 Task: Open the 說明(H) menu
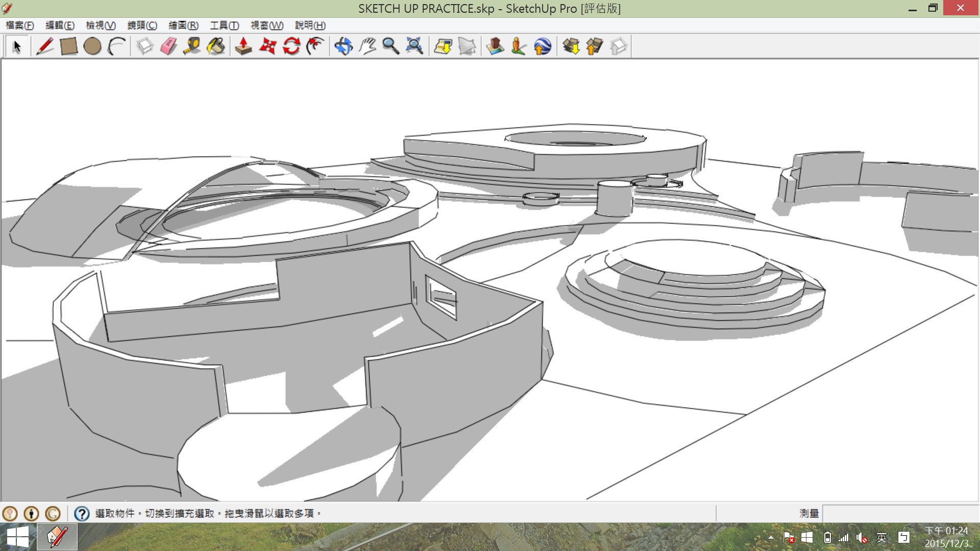310,26
